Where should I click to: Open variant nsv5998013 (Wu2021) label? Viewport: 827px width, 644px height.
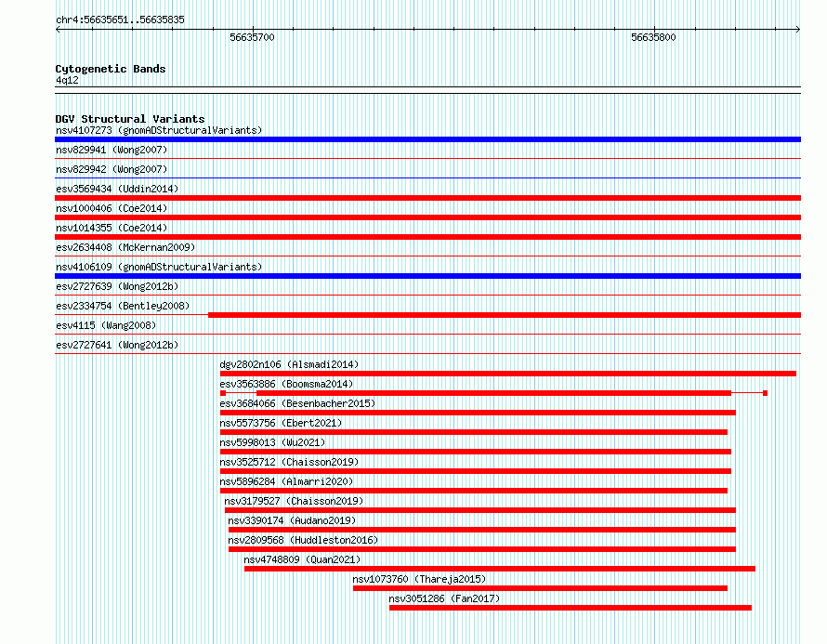272,442
